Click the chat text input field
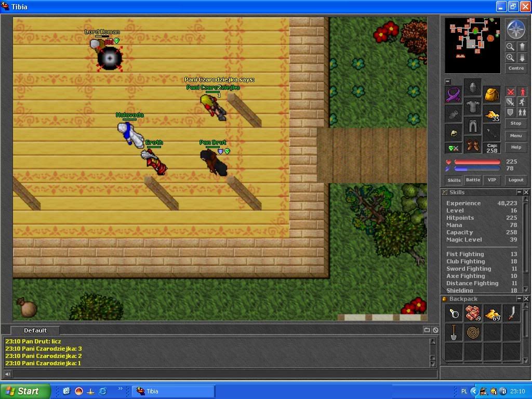Screen dimensions: 532x399 coord(224,374)
